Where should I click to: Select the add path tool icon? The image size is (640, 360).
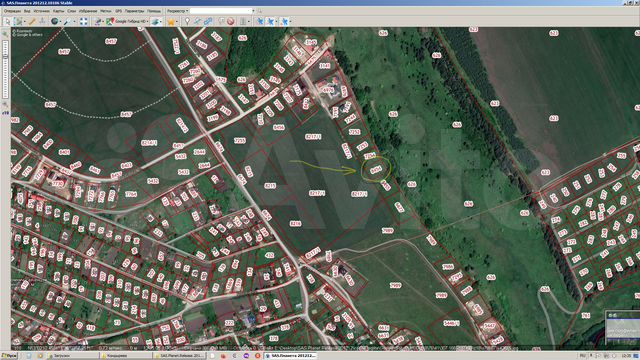[198, 21]
